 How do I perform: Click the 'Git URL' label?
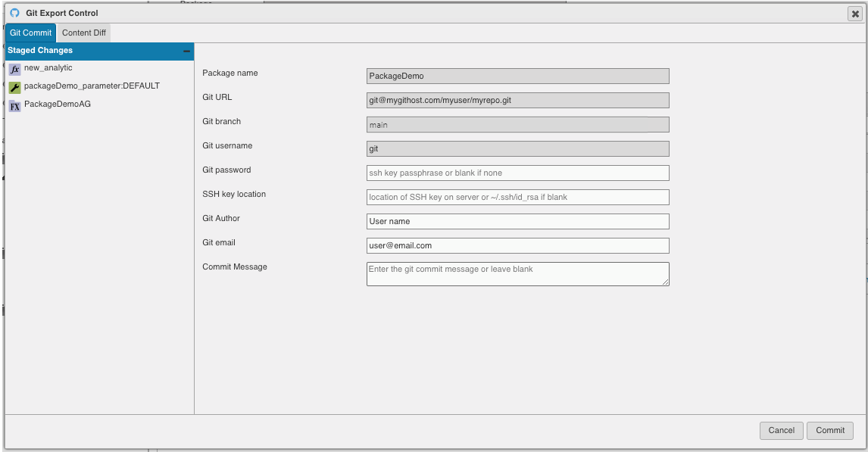[x=217, y=98]
